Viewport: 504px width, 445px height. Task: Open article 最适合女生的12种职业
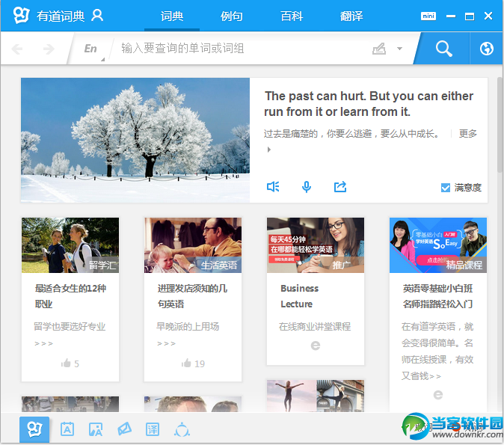click(x=70, y=296)
